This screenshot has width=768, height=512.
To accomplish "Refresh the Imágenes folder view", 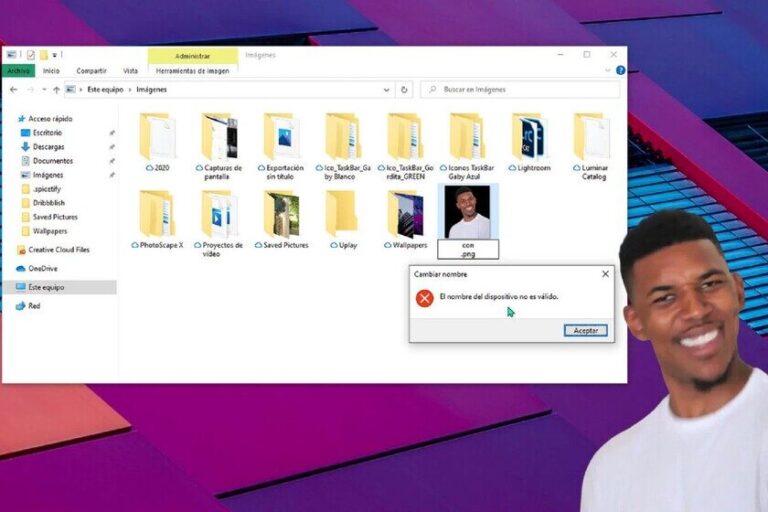I will tap(404, 90).
